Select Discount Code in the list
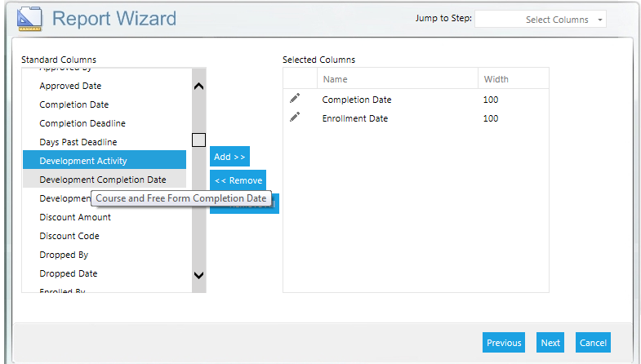 (x=69, y=236)
